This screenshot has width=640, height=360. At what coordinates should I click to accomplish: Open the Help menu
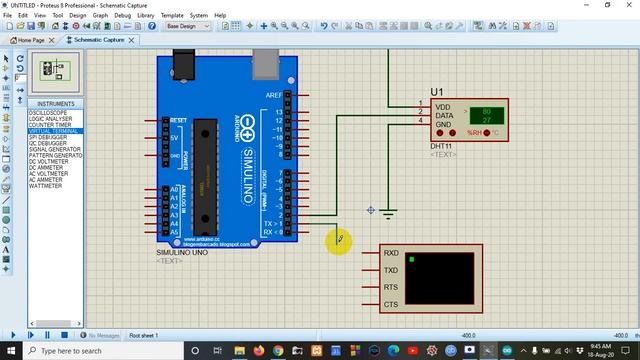point(220,15)
